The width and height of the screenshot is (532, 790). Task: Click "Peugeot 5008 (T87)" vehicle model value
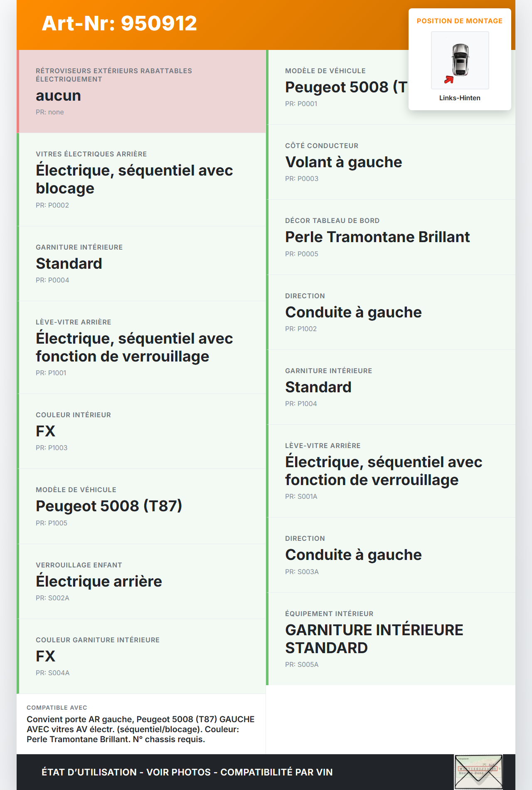coord(109,506)
